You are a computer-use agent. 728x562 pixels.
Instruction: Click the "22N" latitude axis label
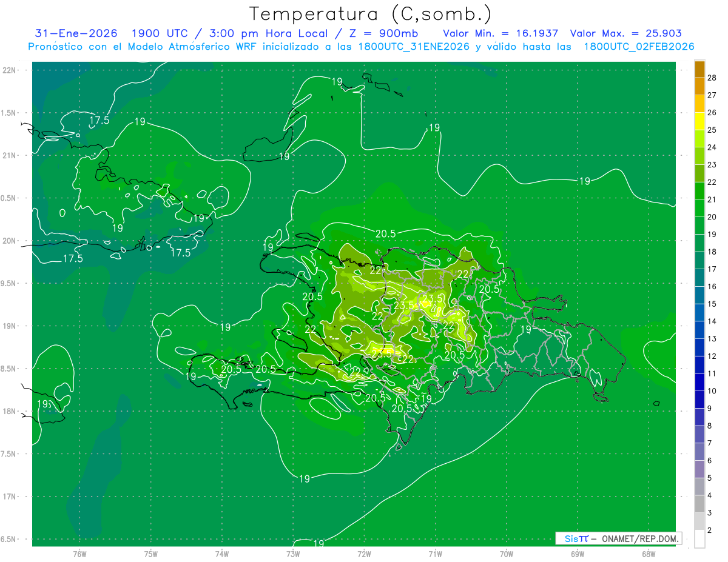tap(10, 70)
